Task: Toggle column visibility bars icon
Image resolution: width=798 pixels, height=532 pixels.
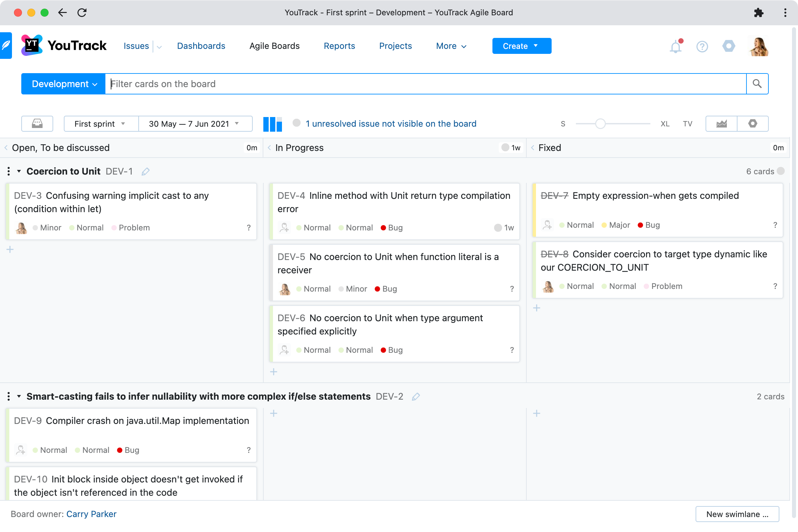Action: click(x=272, y=124)
